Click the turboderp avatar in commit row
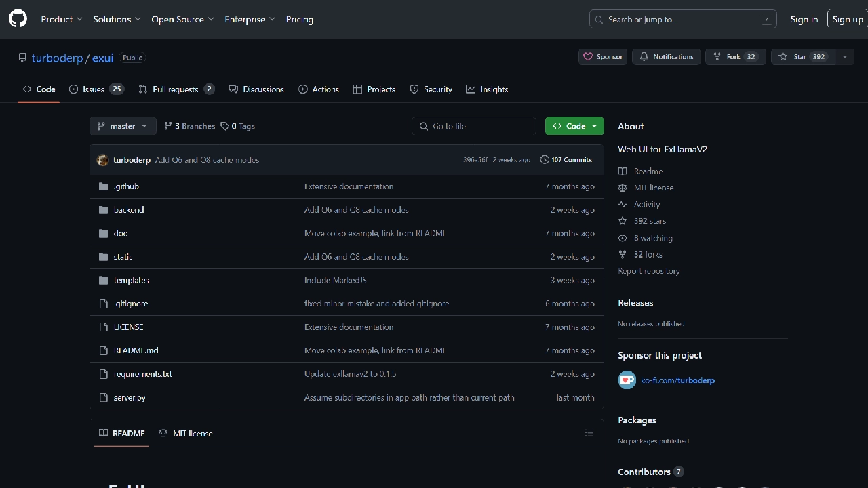 point(102,160)
